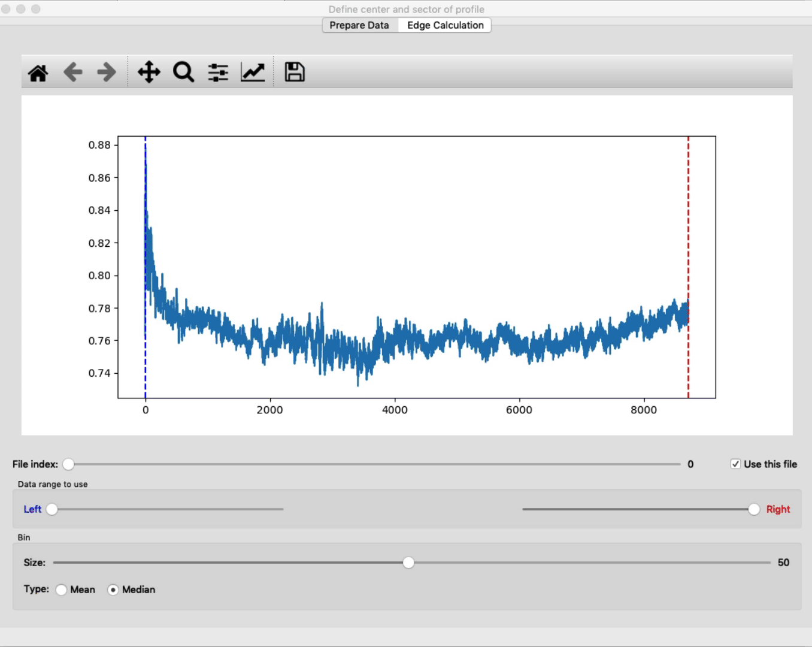Click the Left data range slider handle
The height and width of the screenshot is (647, 812).
pyautogui.click(x=52, y=509)
